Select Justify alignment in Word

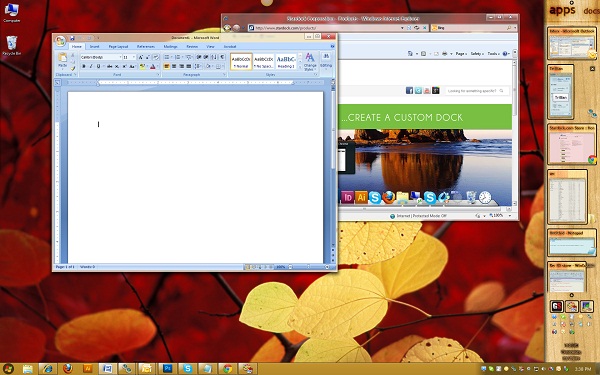[x=189, y=67]
